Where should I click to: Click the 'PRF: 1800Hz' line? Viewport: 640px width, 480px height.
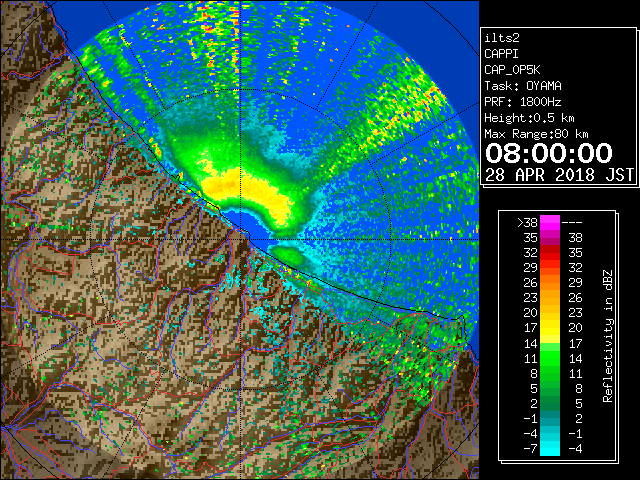(x=523, y=102)
